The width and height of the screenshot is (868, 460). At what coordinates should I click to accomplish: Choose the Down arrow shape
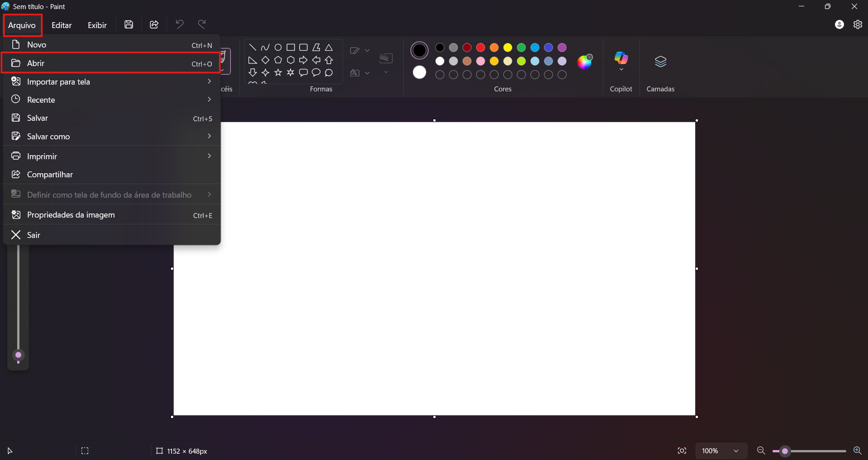coord(253,72)
